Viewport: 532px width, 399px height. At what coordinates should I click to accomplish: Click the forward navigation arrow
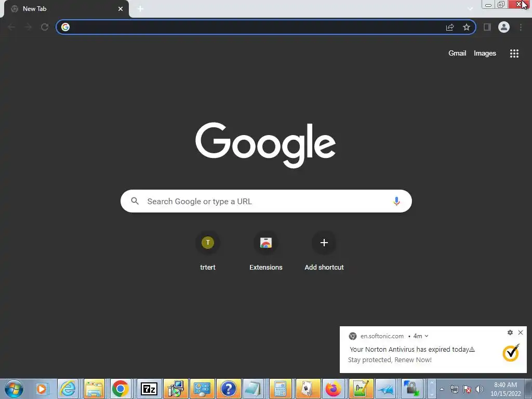[x=28, y=27]
